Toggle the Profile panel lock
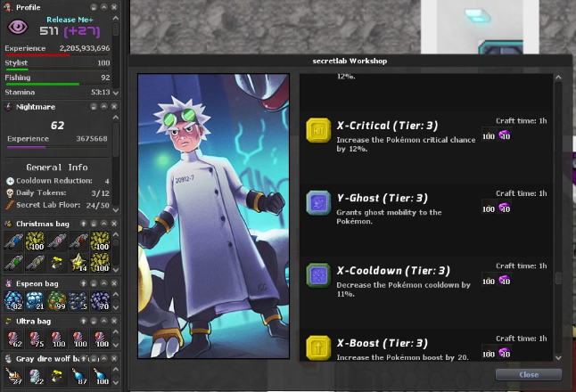 94,7
